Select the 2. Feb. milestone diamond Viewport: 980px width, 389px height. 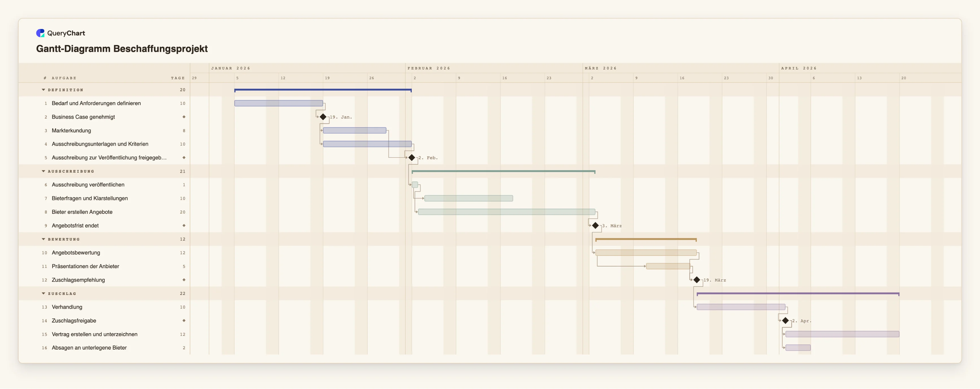coord(412,157)
